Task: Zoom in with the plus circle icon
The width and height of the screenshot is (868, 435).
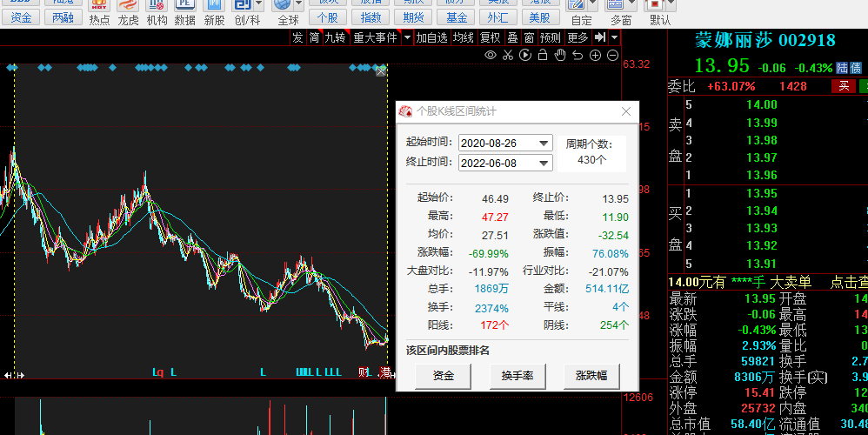Action: pos(595,55)
